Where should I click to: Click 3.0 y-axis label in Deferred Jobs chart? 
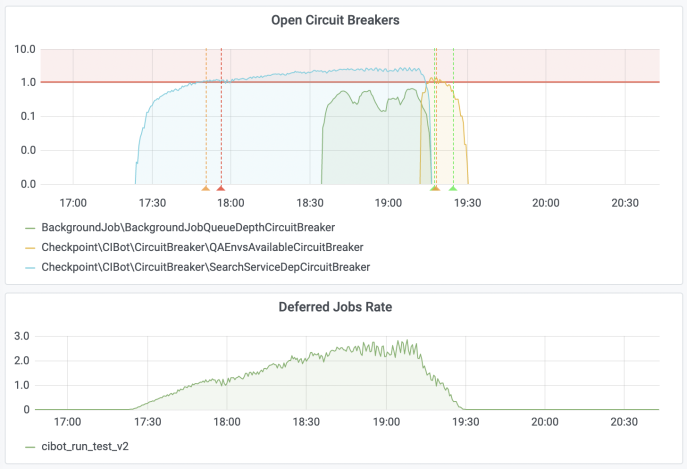click(21, 336)
